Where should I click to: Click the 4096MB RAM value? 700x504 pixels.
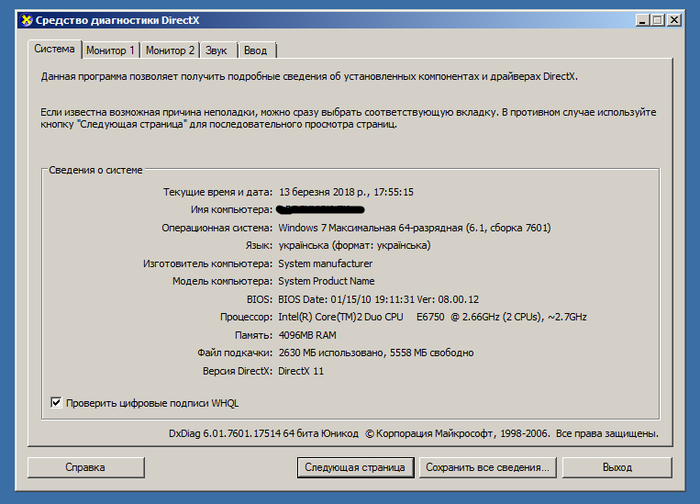point(308,335)
